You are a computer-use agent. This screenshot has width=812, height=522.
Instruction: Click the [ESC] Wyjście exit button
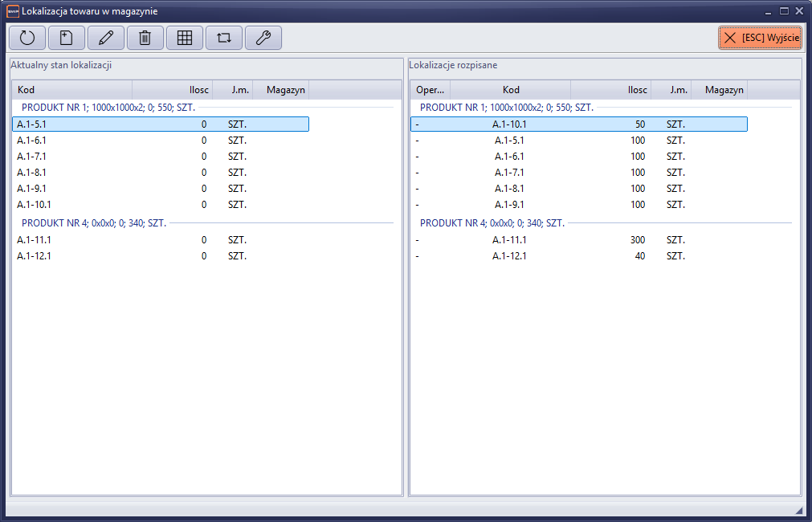(x=760, y=38)
